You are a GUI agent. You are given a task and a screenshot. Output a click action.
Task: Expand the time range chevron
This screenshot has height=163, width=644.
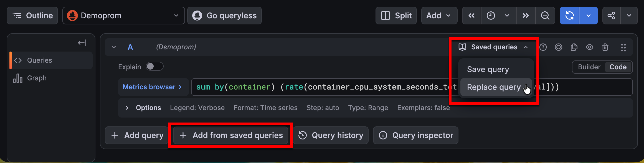[507, 16]
